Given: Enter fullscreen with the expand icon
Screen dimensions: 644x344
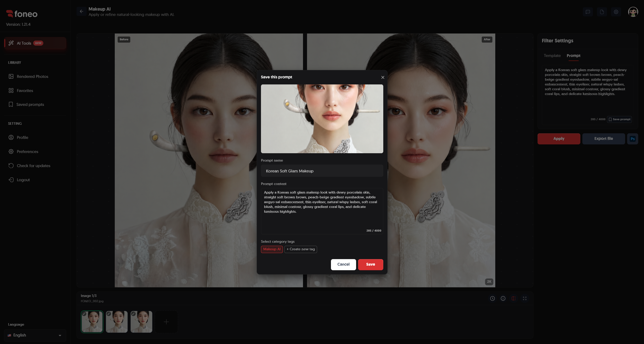Looking at the screenshot, I should (525, 298).
